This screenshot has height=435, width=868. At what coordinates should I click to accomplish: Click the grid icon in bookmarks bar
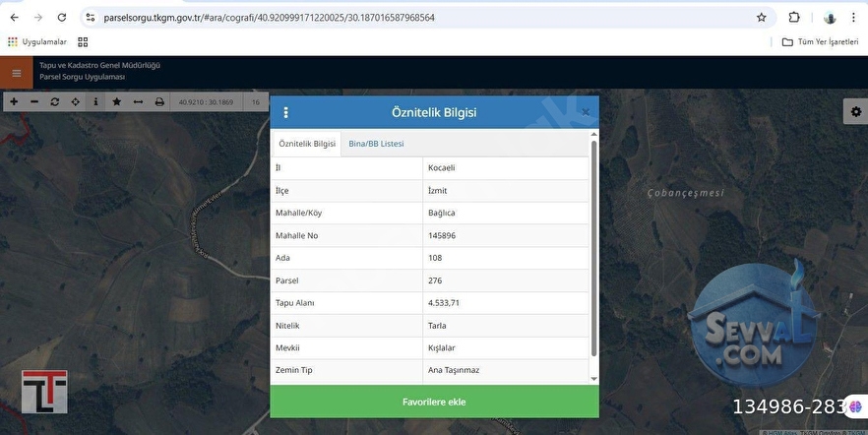[83, 42]
